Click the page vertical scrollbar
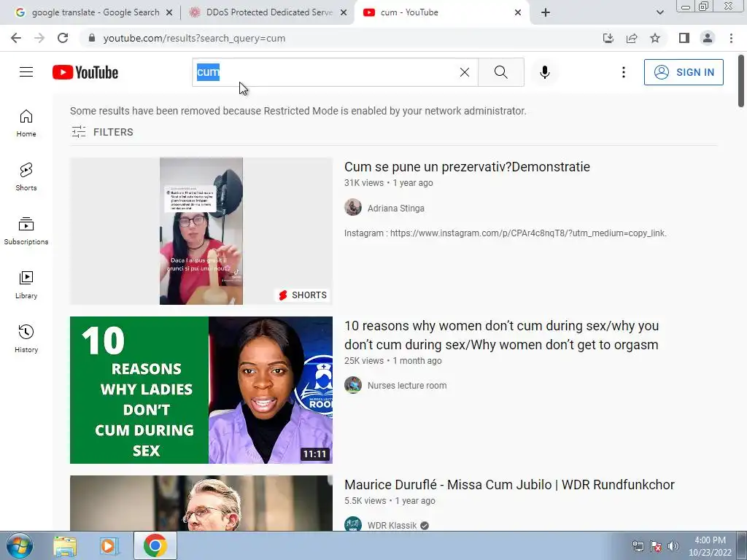The height and width of the screenshot is (560, 747). [741, 82]
